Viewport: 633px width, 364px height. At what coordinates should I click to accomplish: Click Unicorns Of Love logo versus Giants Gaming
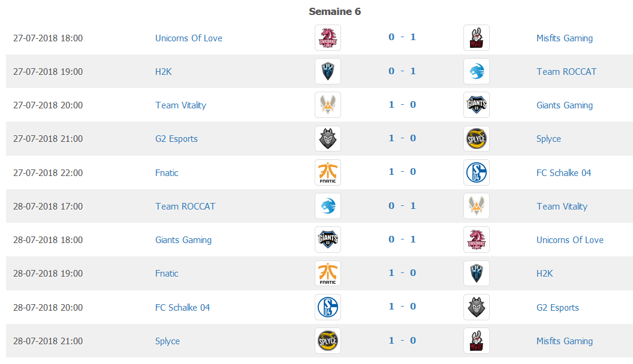coord(477,239)
